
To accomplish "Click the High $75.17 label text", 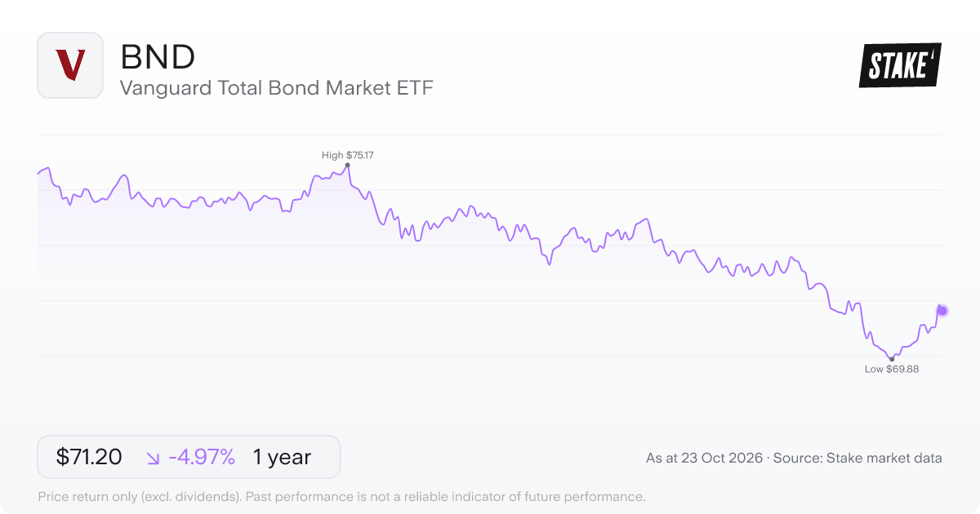I will [347, 154].
